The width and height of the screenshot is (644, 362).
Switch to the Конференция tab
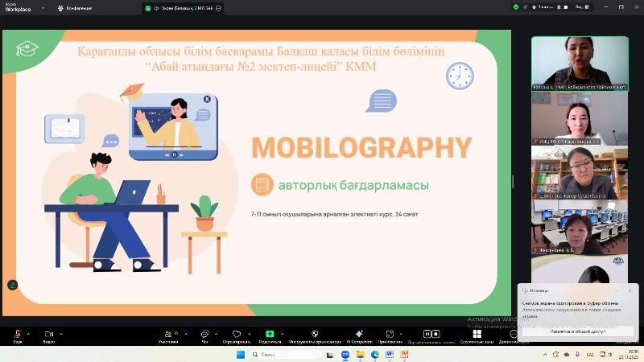coord(75,8)
